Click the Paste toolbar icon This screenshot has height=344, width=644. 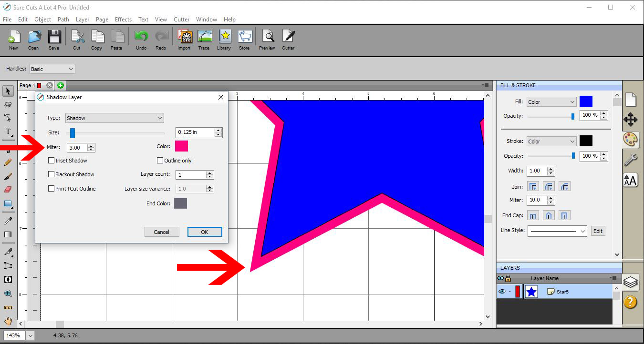tap(117, 40)
